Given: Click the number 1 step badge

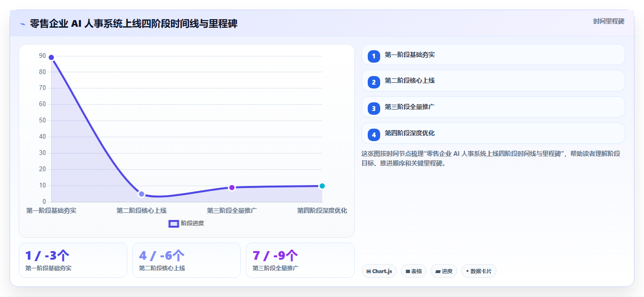Looking at the screenshot, I should [x=374, y=56].
